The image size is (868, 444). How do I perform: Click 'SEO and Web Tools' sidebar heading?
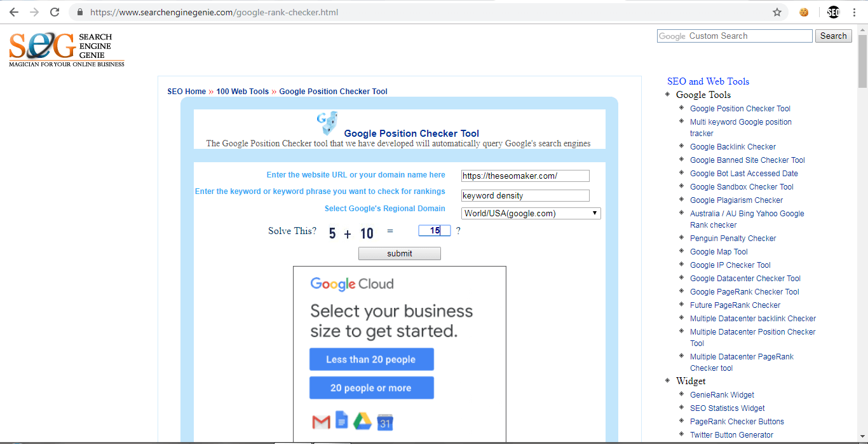pos(708,81)
